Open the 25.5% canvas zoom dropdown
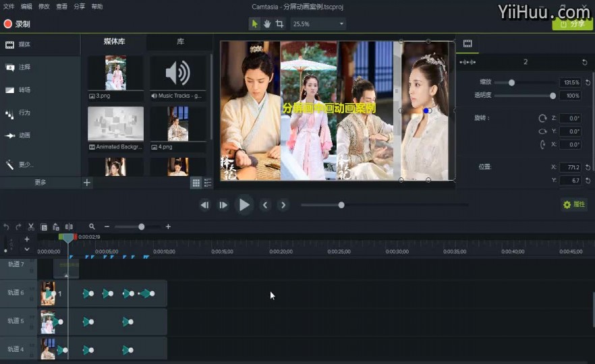The image size is (595, 364). pos(318,24)
